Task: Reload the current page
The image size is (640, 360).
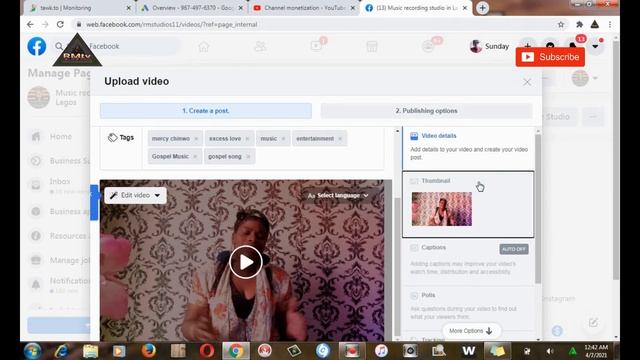Action: pos(60,24)
